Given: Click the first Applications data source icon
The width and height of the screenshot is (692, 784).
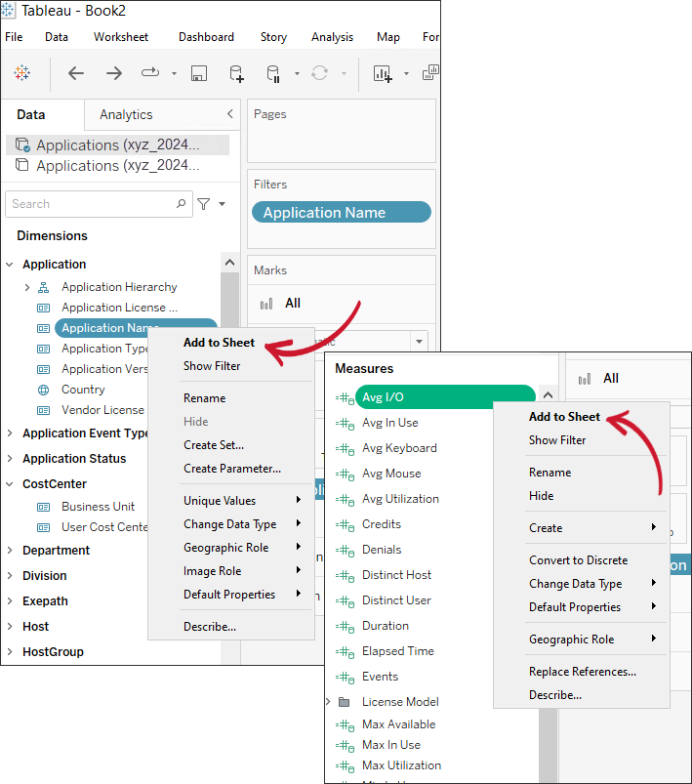Looking at the screenshot, I should (x=22, y=145).
